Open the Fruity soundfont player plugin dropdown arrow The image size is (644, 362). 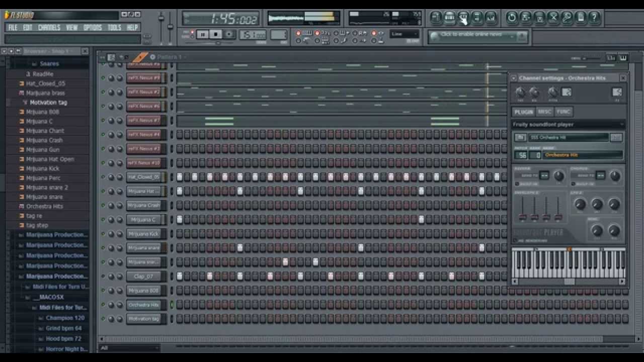[622, 124]
